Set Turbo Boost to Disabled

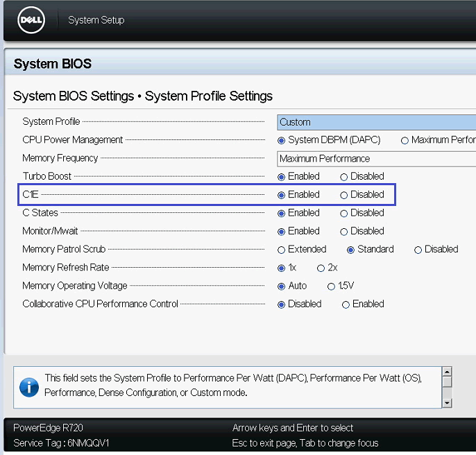click(x=343, y=177)
